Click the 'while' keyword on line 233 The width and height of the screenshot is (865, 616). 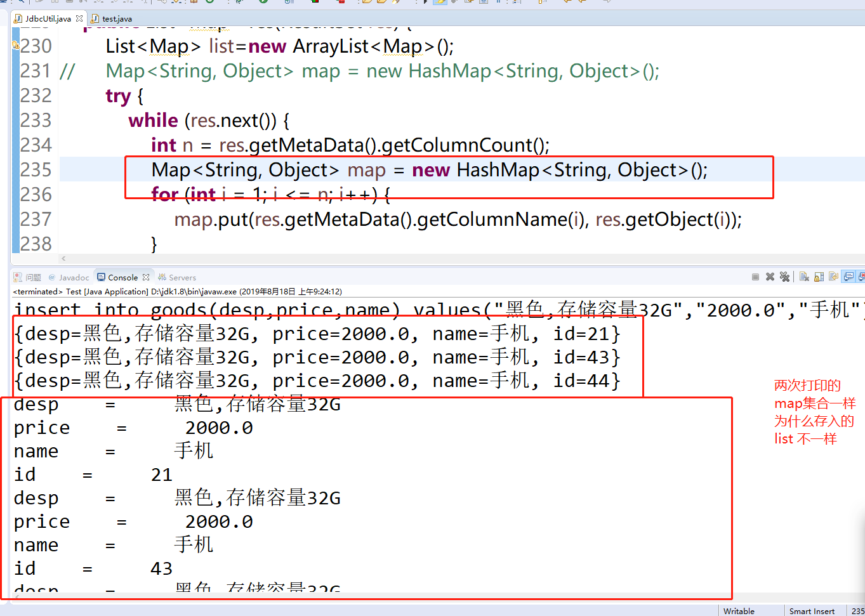(x=153, y=121)
